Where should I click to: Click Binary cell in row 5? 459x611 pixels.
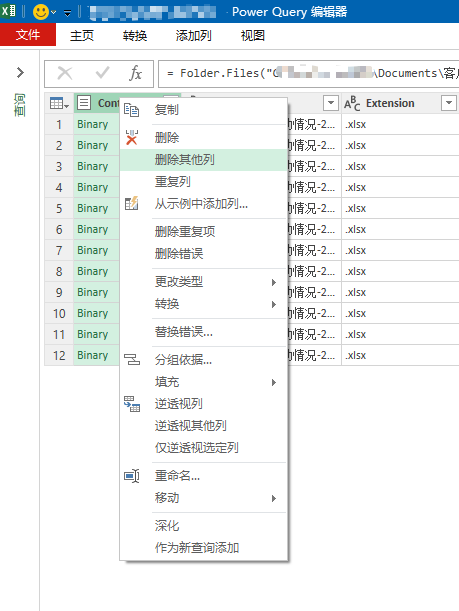click(x=97, y=208)
